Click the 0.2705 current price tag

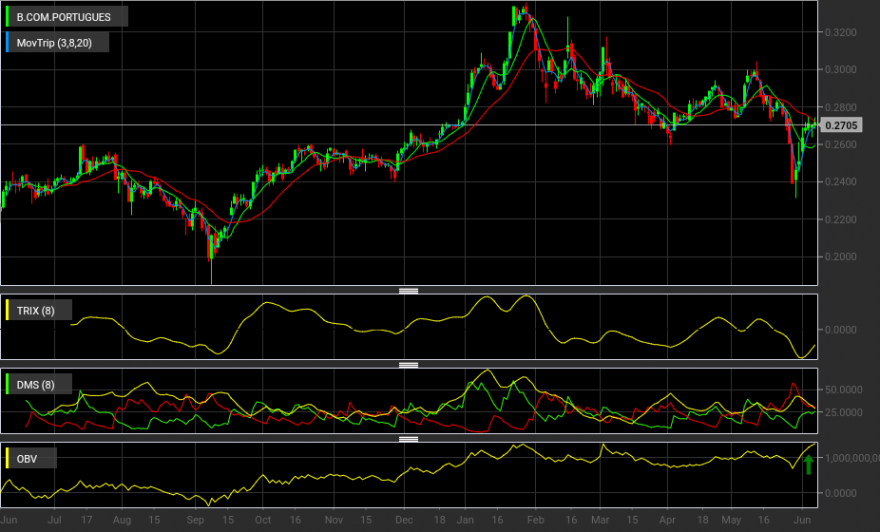click(x=841, y=125)
